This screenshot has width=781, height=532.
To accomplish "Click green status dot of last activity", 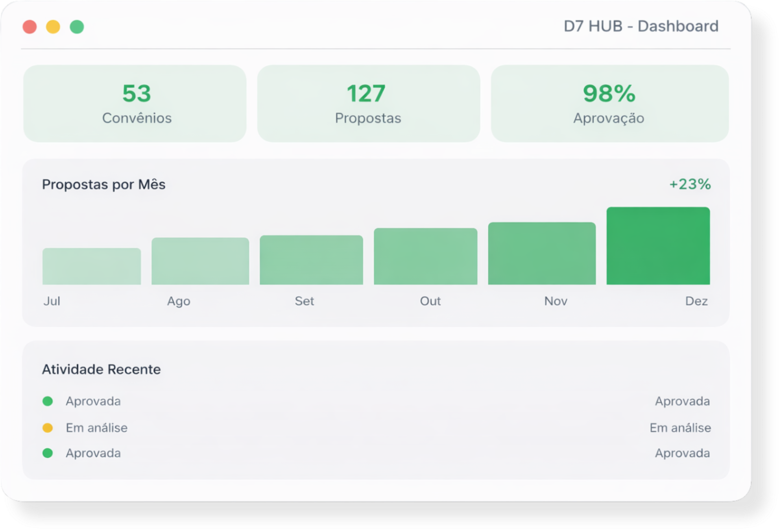I will (x=48, y=453).
